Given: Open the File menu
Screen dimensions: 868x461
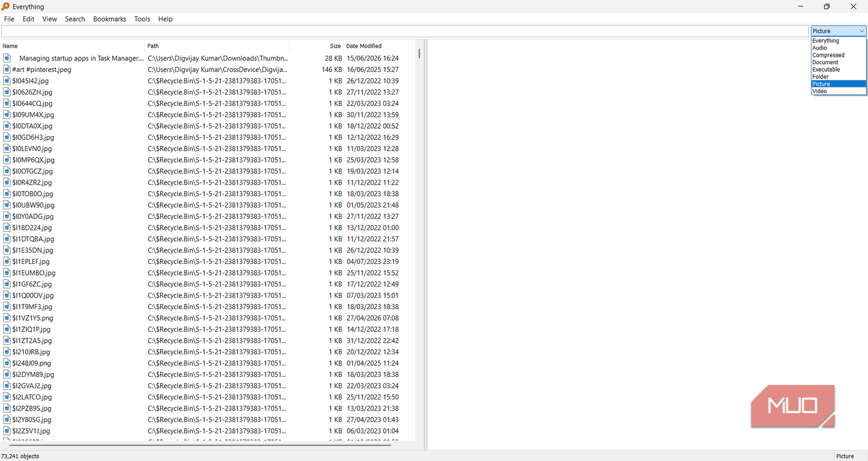Looking at the screenshot, I should [9, 19].
